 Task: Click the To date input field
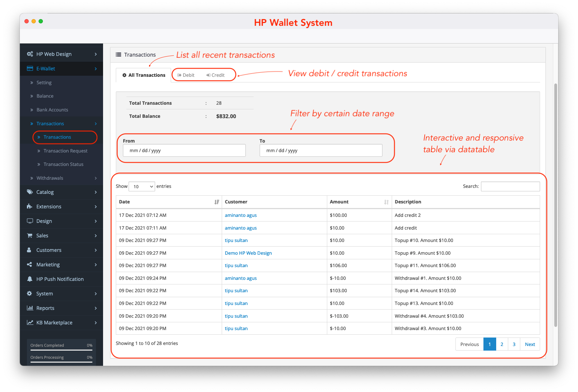(321, 151)
